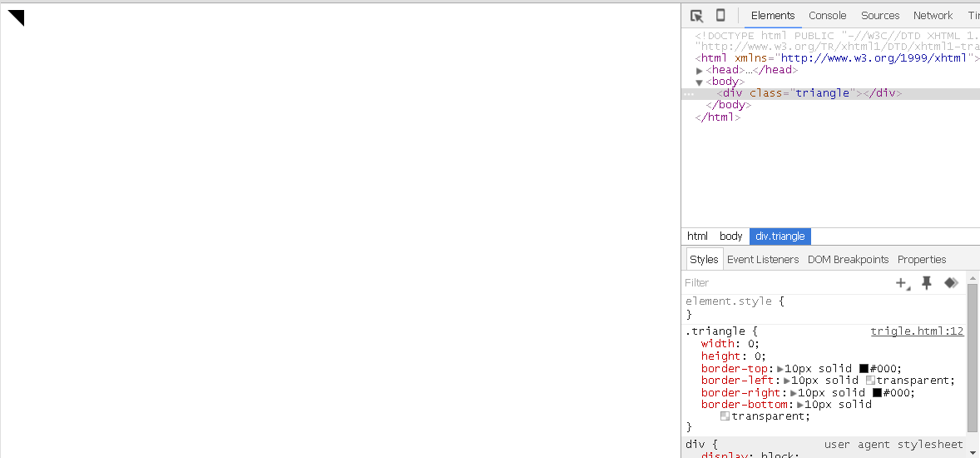980x458 pixels.
Task: Click the user agent stylesheet label
Action: click(x=893, y=445)
